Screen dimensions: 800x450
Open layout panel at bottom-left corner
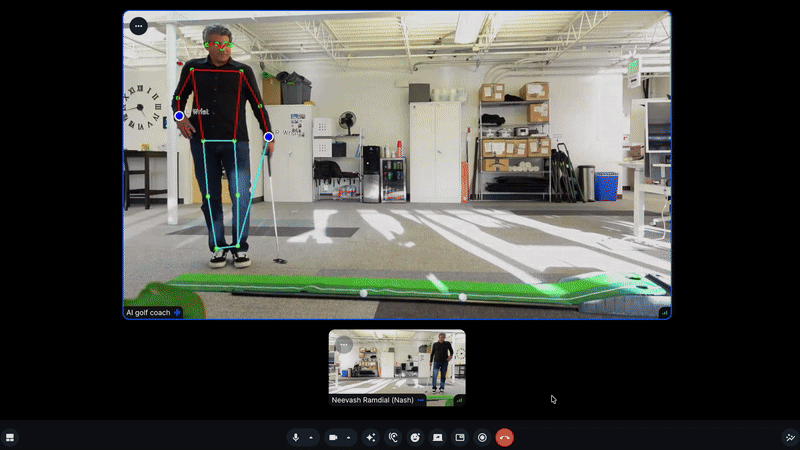click(10, 437)
